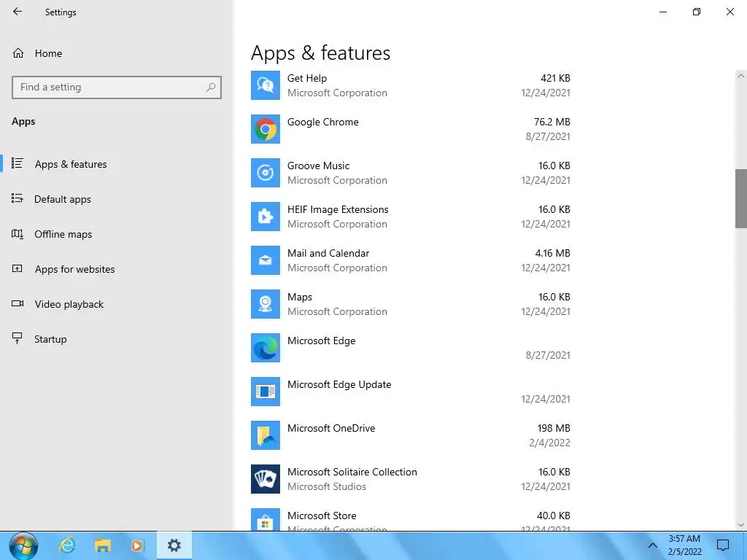Select the Groove Music entry name
The height and width of the screenshot is (560, 747).
click(318, 166)
